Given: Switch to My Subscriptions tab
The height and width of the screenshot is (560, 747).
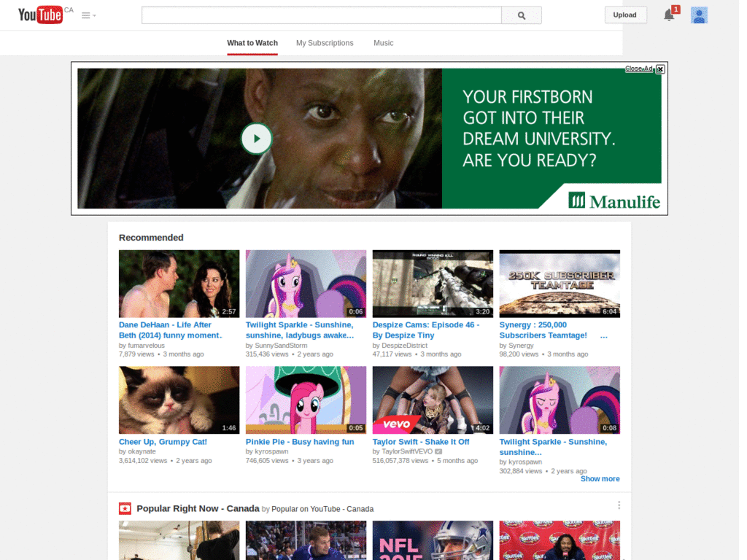Looking at the screenshot, I should click(325, 43).
